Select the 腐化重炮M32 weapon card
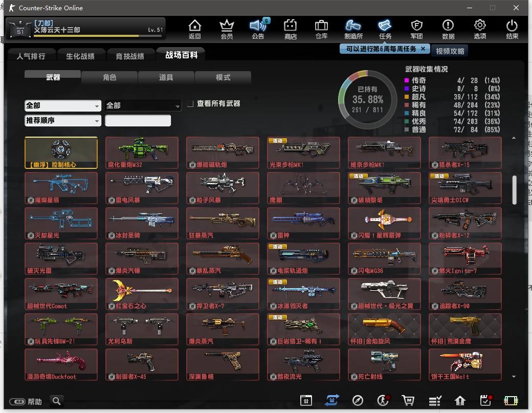532x413 pixels. (x=142, y=153)
